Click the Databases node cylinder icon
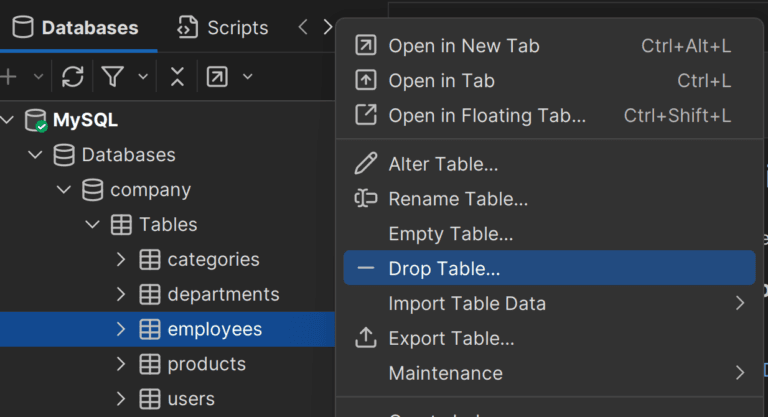Viewport: 768px width, 417px height. pos(64,155)
